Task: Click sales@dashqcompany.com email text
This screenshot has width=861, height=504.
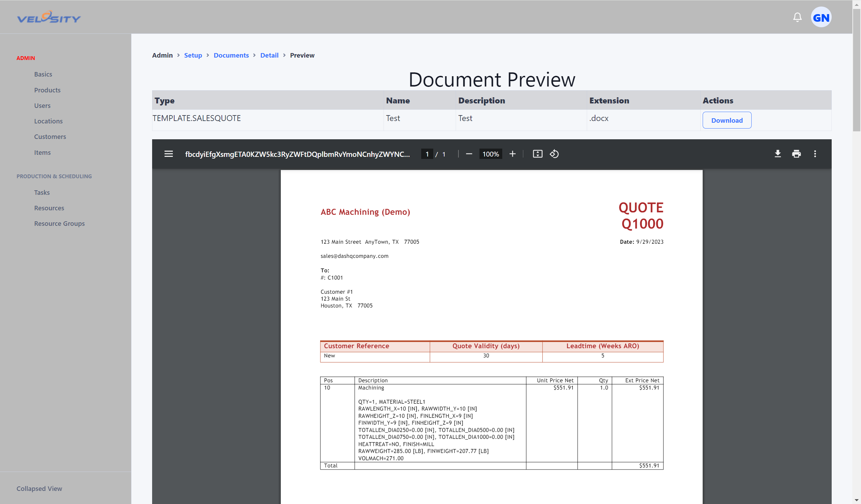Action: (x=354, y=256)
